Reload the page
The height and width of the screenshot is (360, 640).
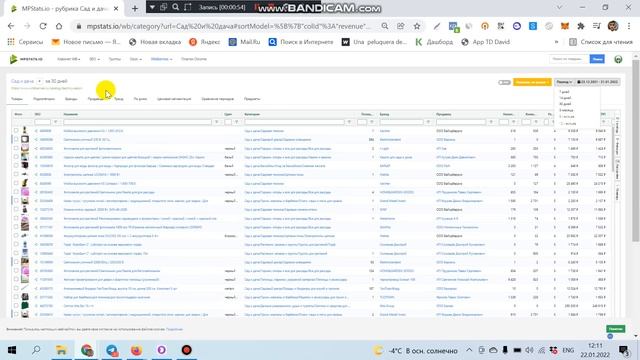click(43, 26)
